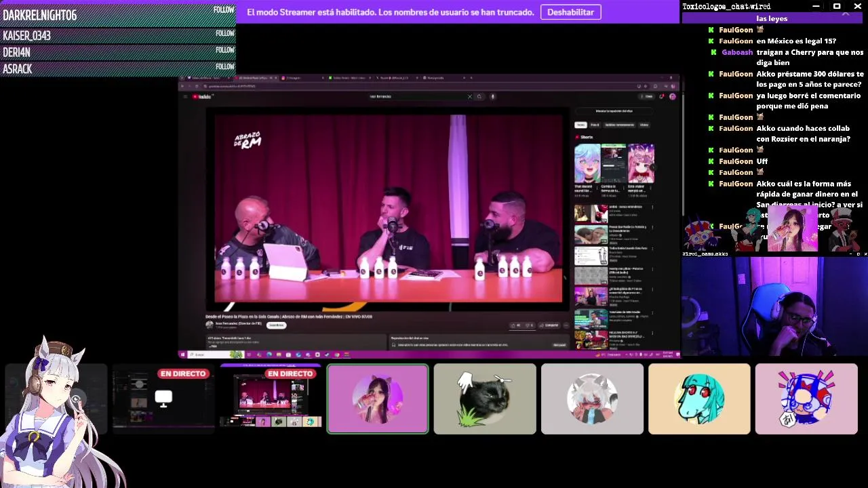Click username Gaboash in chat
The height and width of the screenshot is (488, 868).
(x=737, y=52)
